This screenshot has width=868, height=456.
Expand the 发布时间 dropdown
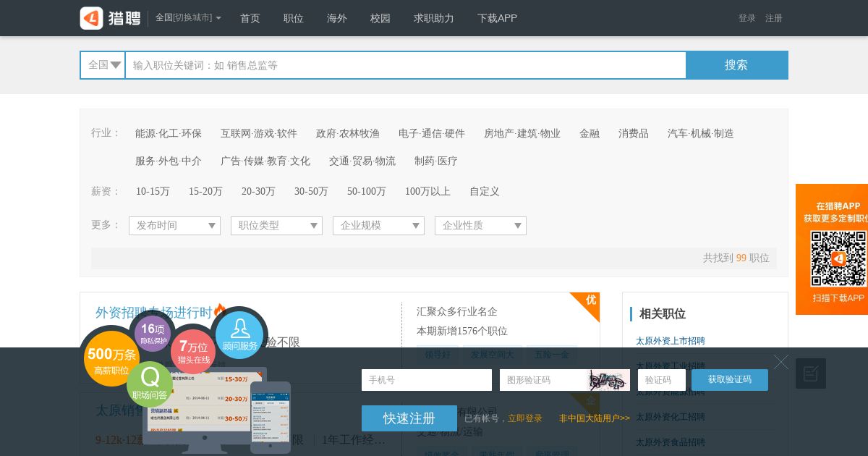pyautogui.click(x=174, y=226)
